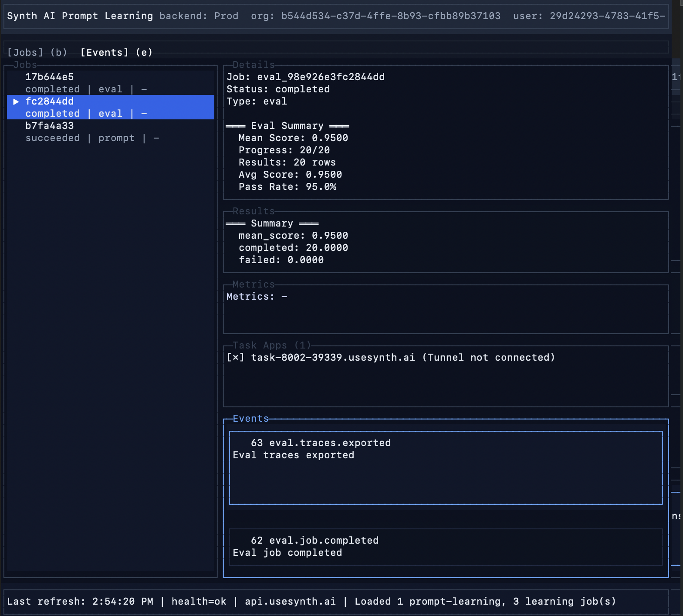Click succeeded | prompt status under b7fa4a33

click(x=92, y=138)
